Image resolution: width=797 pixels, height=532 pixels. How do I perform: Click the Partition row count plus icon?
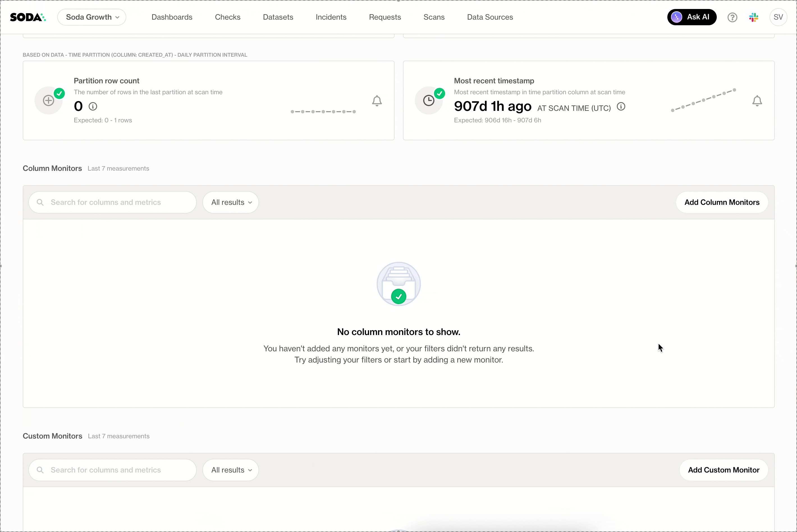coord(49,100)
